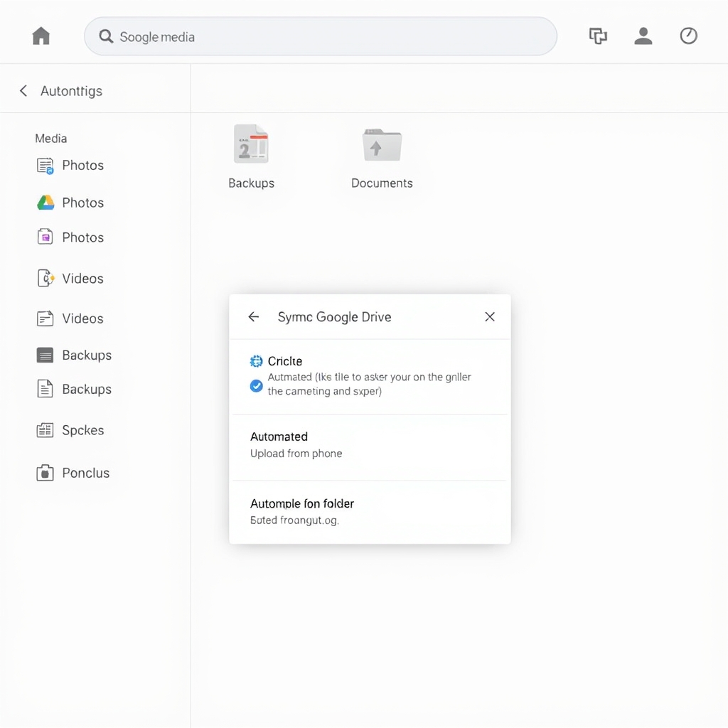Open the user account icon

(x=643, y=36)
